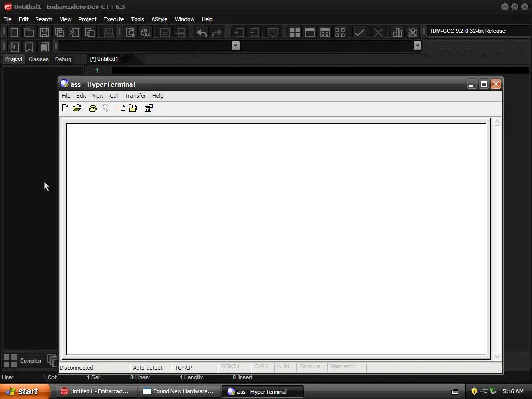Click HyperTerminal Disconnect icon
The image size is (532, 399).
pos(105,108)
